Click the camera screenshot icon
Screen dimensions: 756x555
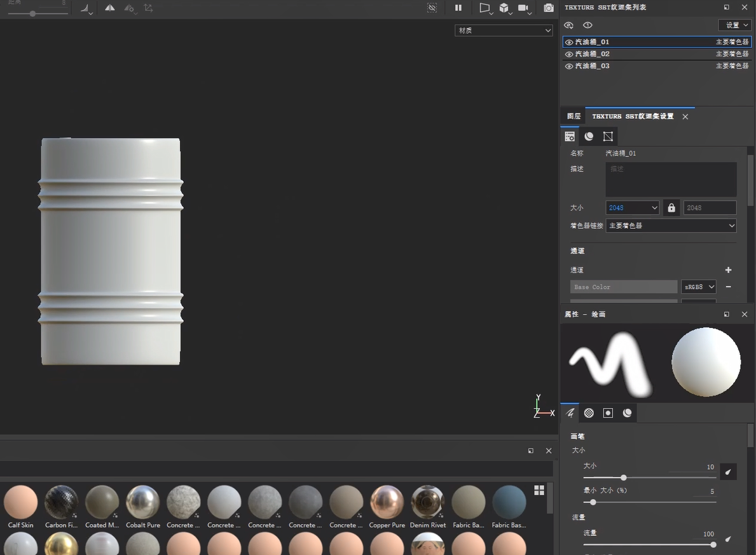click(548, 8)
